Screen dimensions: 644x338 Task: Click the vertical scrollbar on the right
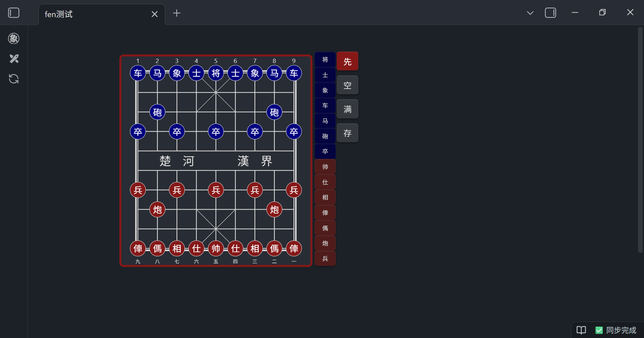click(x=640, y=140)
